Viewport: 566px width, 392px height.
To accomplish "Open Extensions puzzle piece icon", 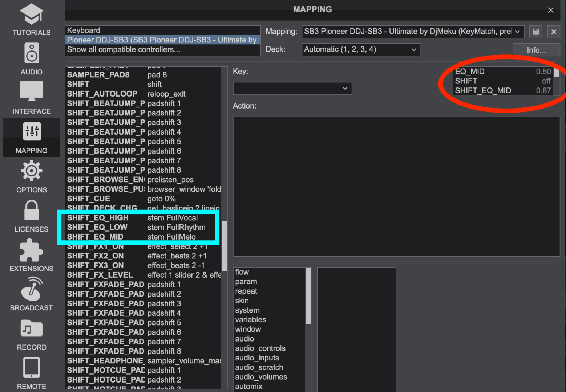I will point(31,250).
